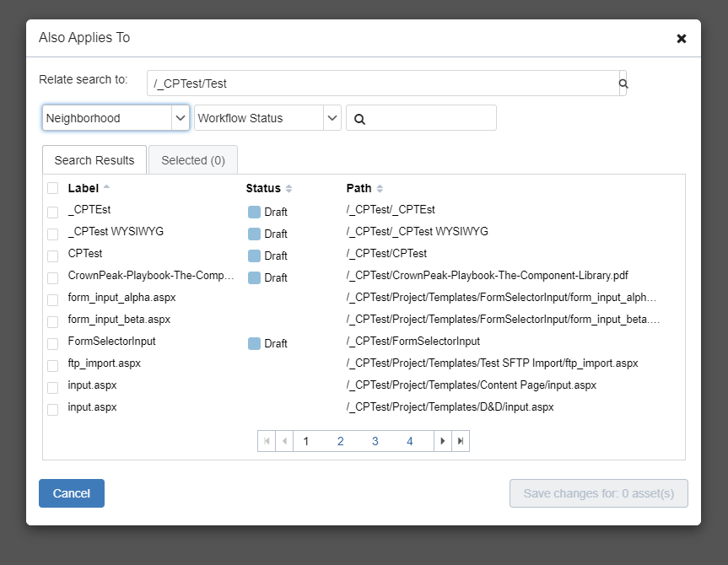The height and width of the screenshot is (565, 728).
Task: Click Save changes for 0 asset(s) button
Action: pos(598,493)
